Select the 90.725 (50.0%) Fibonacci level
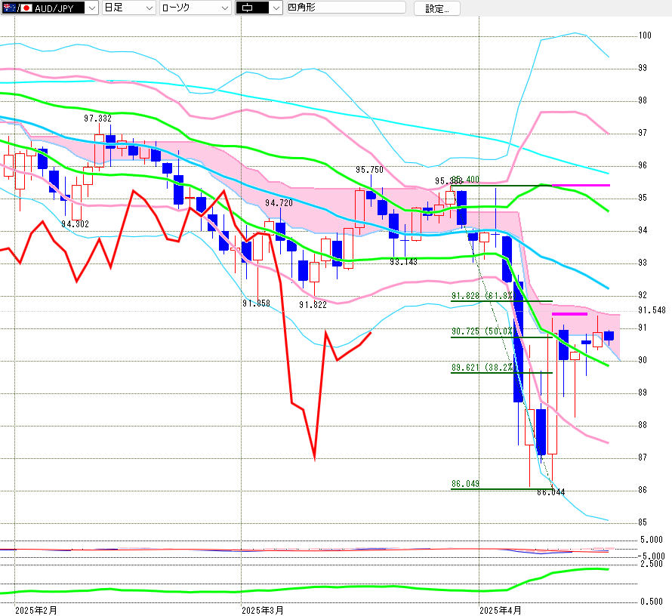 point(482,331)
